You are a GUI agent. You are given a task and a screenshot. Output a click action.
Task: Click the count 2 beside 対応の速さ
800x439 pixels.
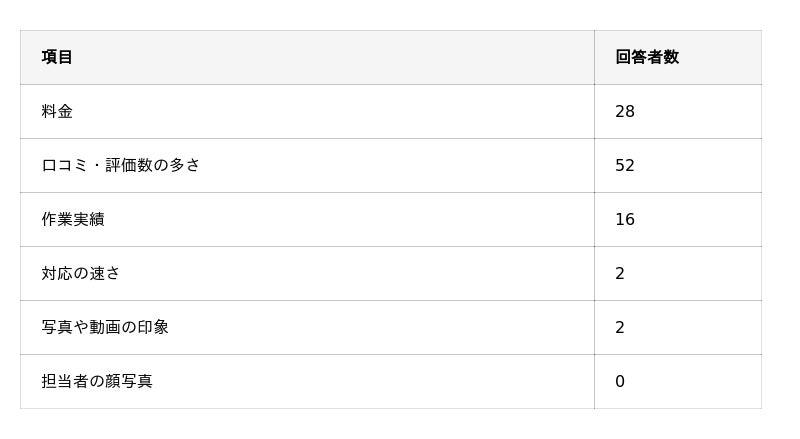click(620, 273)
